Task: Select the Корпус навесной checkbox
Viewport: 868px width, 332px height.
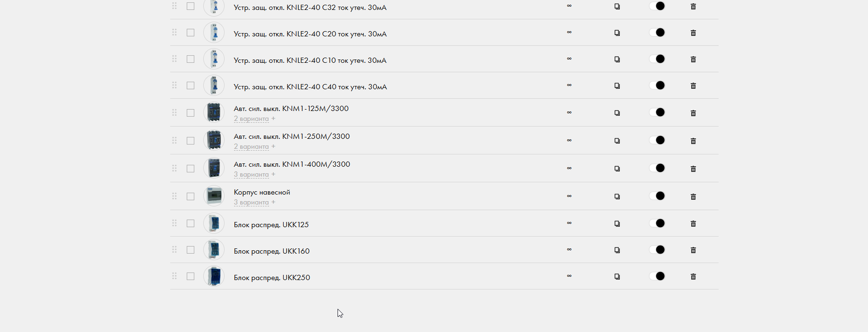Action: 191,196
